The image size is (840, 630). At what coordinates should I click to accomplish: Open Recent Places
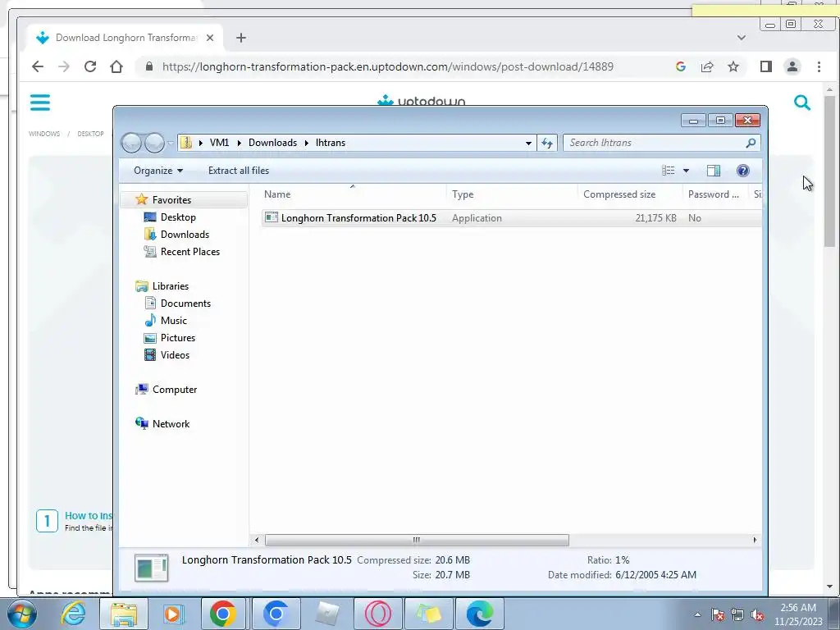click(x=189, y=251)
